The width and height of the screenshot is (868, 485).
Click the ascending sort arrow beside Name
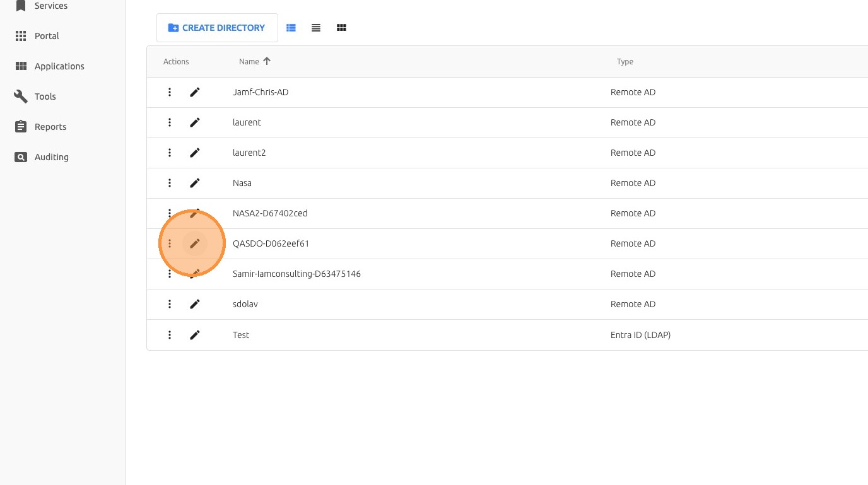click(267, 61)
